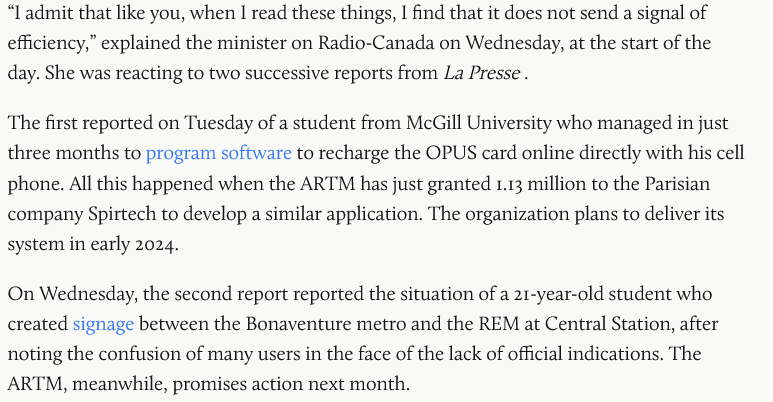The height and width of the screenshot is (402, 773).
Task: Click the italic "La Presse" text
Action: [483, 73]
